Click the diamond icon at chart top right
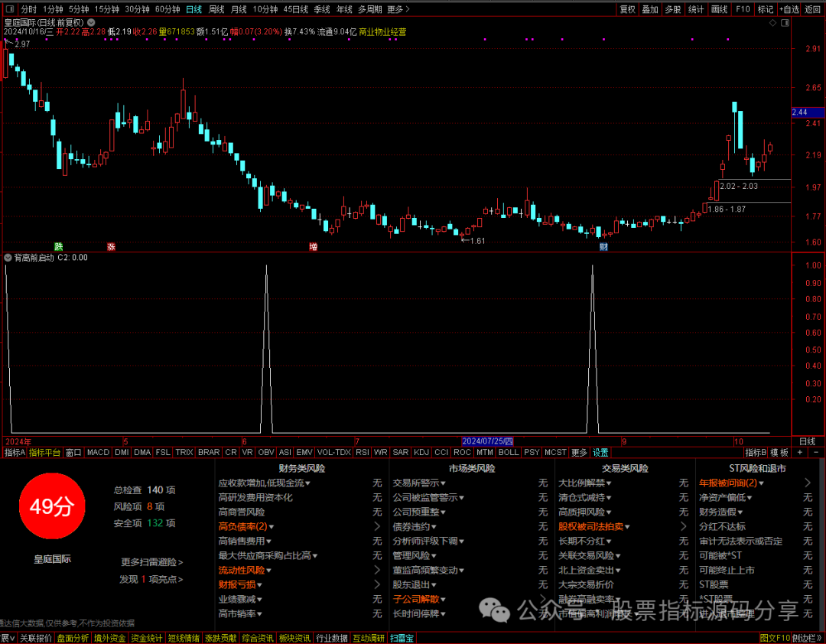The image size is (826, 644). [772, 23]
